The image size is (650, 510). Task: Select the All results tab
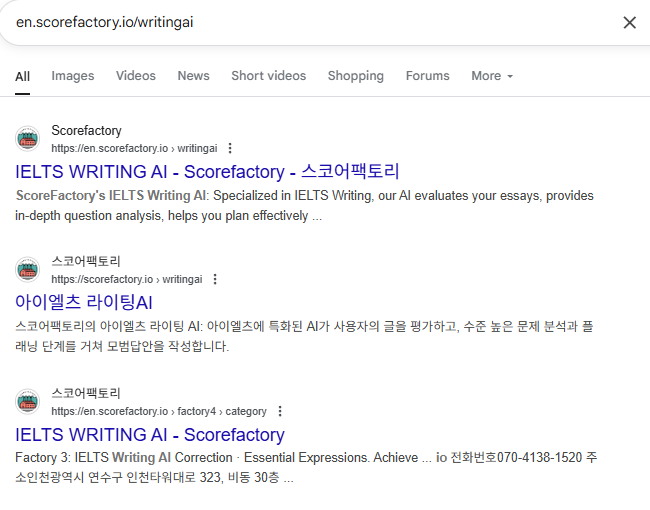point(22,76)
